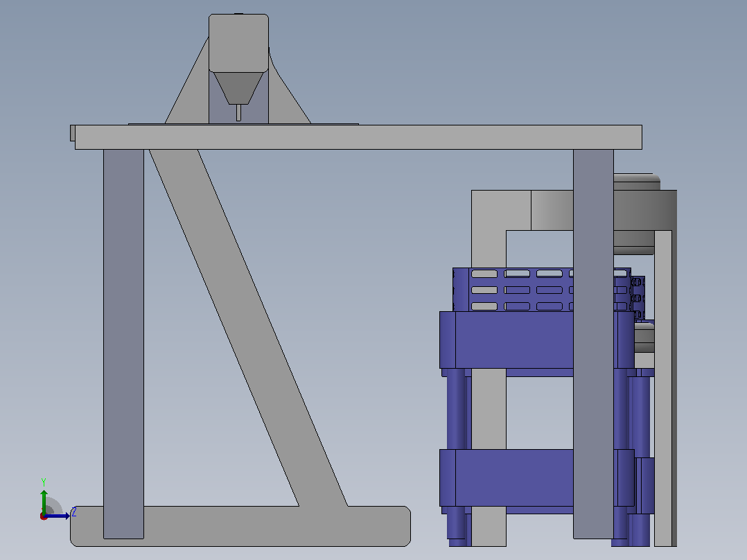Viewport: 747px width, 560px height.
Task: Select the dark conical nozzle under the housing
Action: point(238,88)
